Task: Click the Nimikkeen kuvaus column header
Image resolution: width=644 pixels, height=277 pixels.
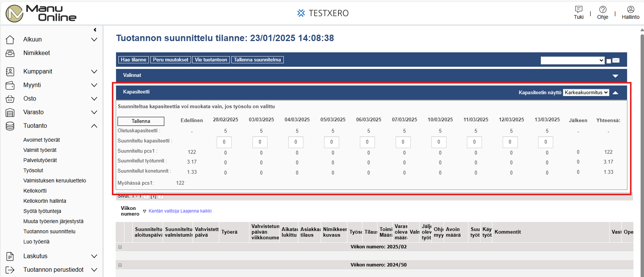Action: coord(335,232)
